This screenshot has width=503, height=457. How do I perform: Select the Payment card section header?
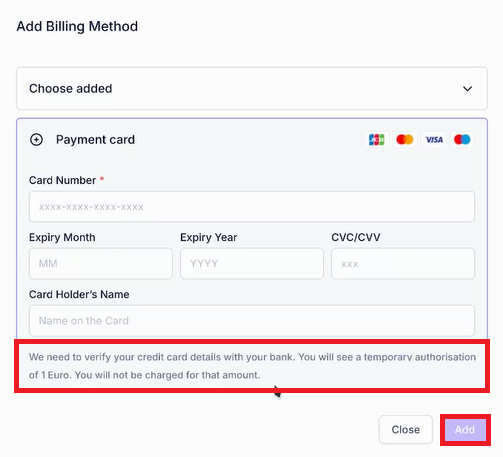pos(95,140)
